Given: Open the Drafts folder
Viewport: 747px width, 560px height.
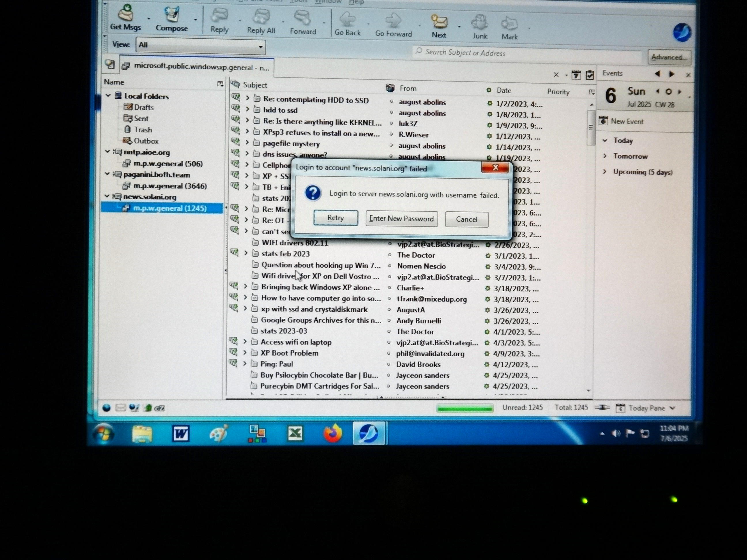Looking at the screenshot, I should coord(139,107).
